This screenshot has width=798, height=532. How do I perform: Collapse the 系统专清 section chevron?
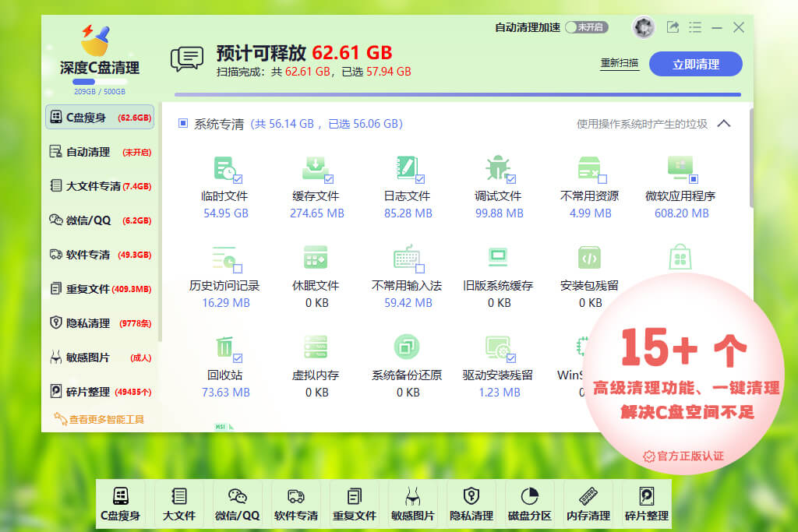coord(723,124)
